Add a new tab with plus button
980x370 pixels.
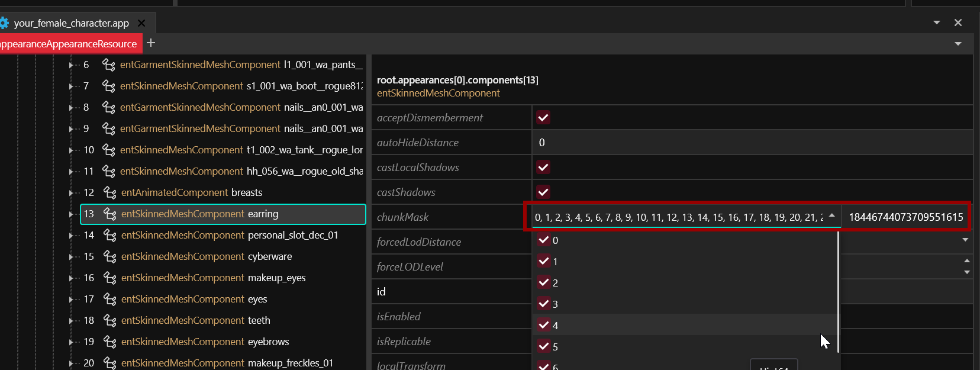tap(151, 43)
